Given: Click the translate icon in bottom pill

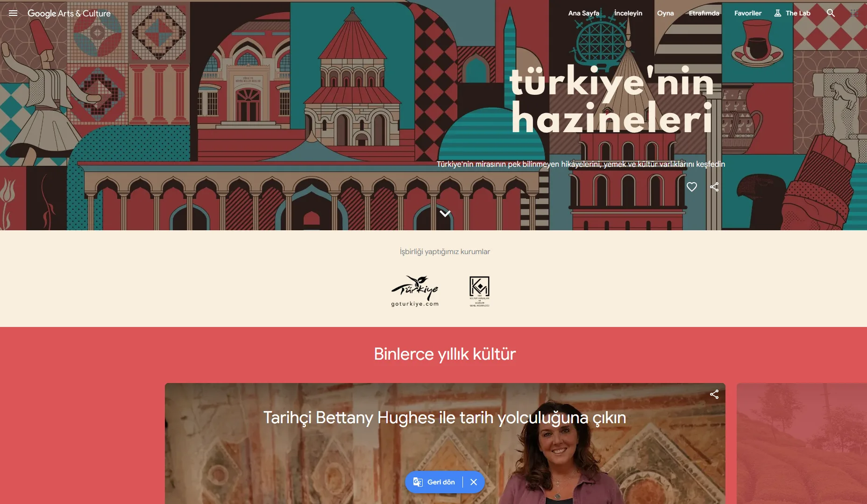Looking at the screenshot, I should click(418, 482).
